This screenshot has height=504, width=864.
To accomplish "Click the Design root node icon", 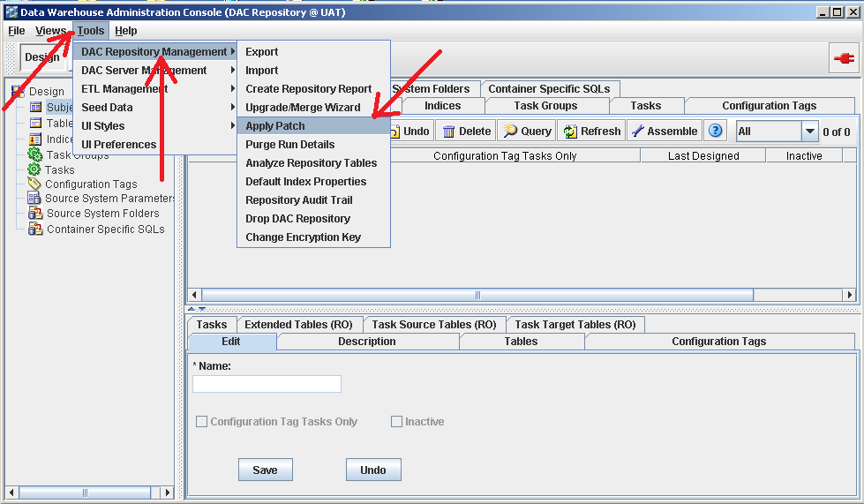I will coord(18,92).
